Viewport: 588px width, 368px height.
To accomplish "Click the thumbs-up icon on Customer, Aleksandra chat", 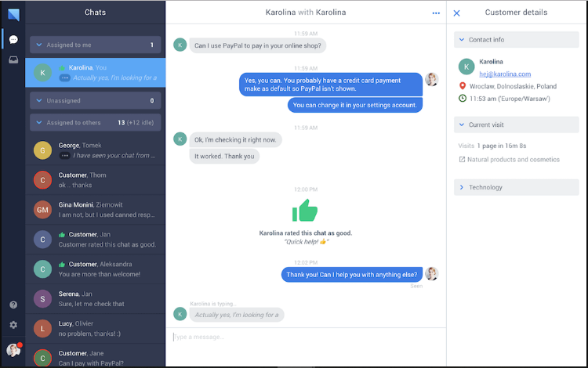I will [62, 265].
